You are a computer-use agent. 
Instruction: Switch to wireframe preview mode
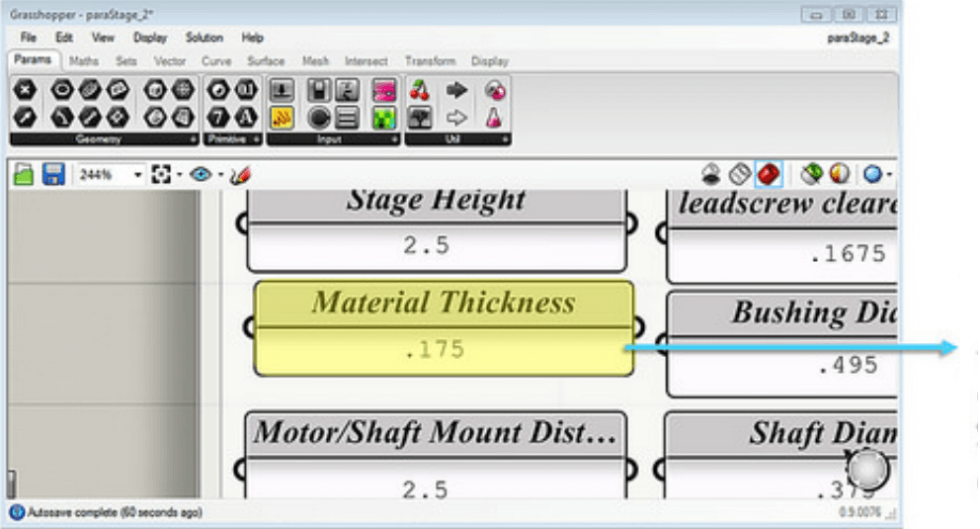(739, 174)
